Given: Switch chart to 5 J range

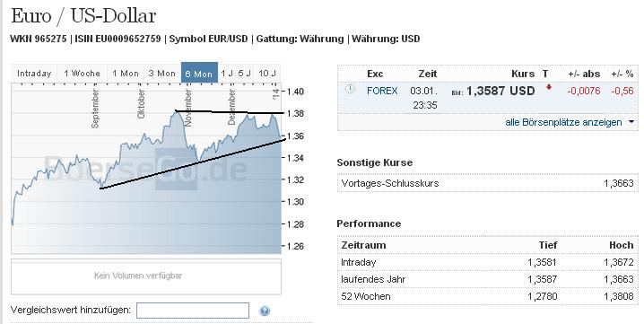Looking at the screenshot, I should pyautogui.click(x=245, y=74).
